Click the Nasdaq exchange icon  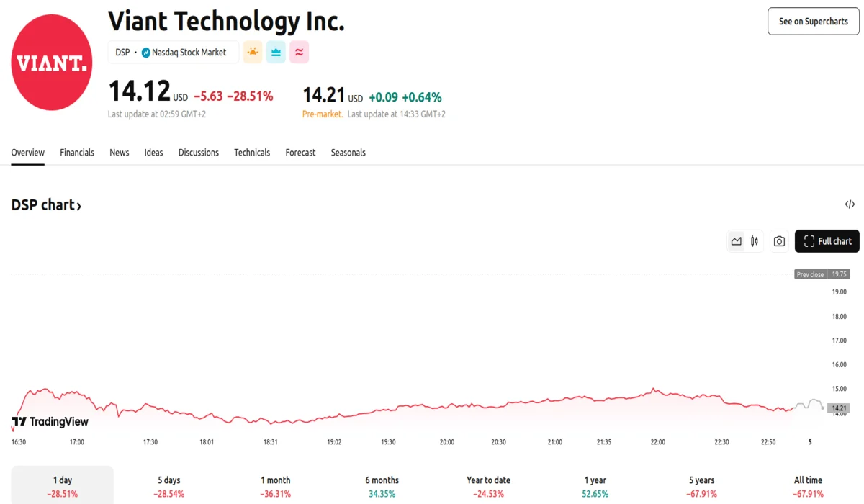[x=145, y=53]
